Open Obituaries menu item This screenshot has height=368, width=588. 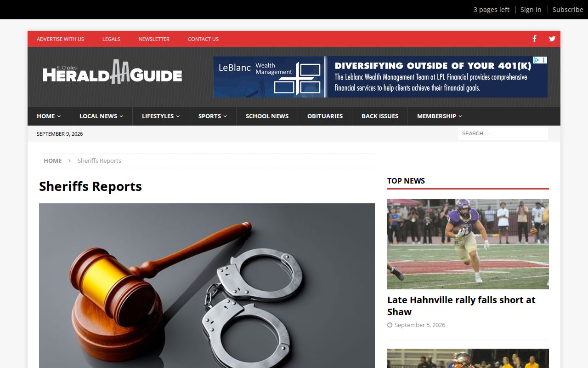(325, 116)
